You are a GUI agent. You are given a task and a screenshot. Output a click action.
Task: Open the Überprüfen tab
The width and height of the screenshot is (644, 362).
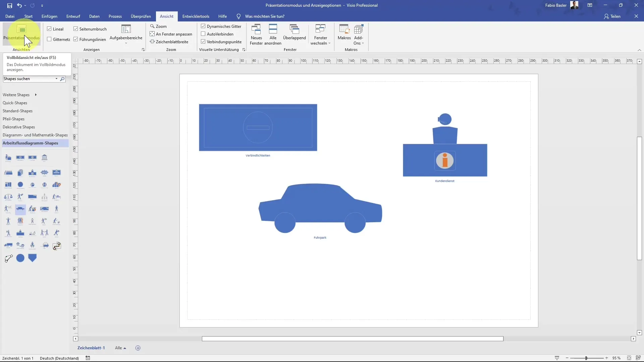point(141,16)
